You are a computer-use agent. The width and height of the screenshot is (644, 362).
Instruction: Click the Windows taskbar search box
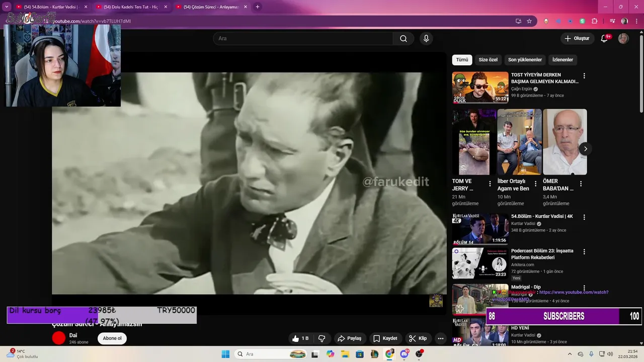271,354
